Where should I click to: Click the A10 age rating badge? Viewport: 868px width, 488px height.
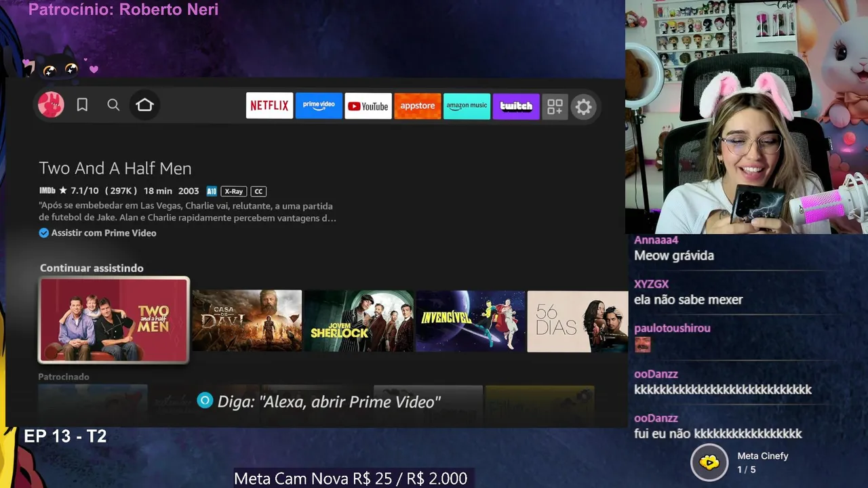212,191
